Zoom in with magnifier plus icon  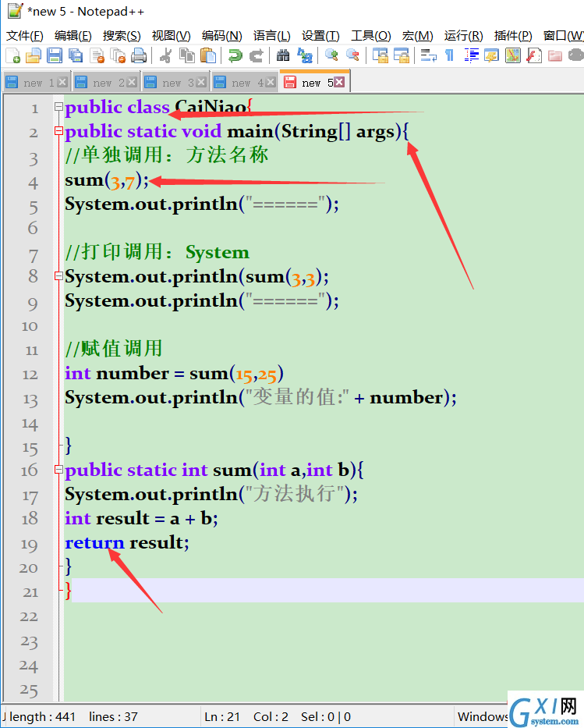(331, 55)
